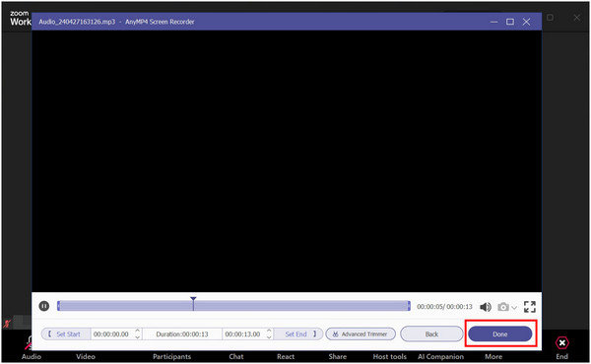Screen dimensions: 591x364
Task: Decrease start time with down arrow
Action: (138, 336)
